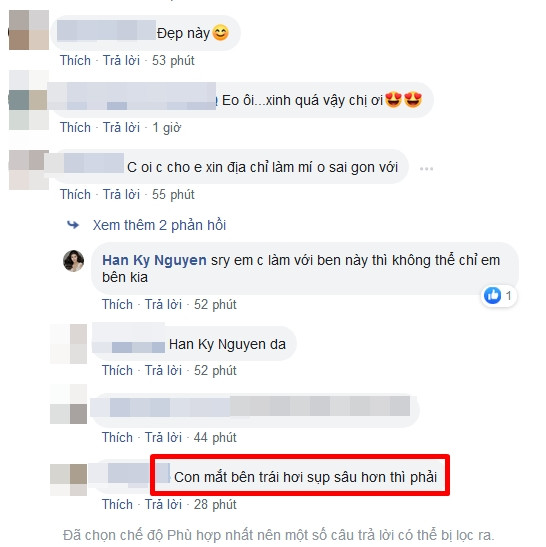Image resolution: width=546 pixels, height=547 pixels.
Task: Like Han Ky Nguyen's reply via Thích
Action: point(117,304)
